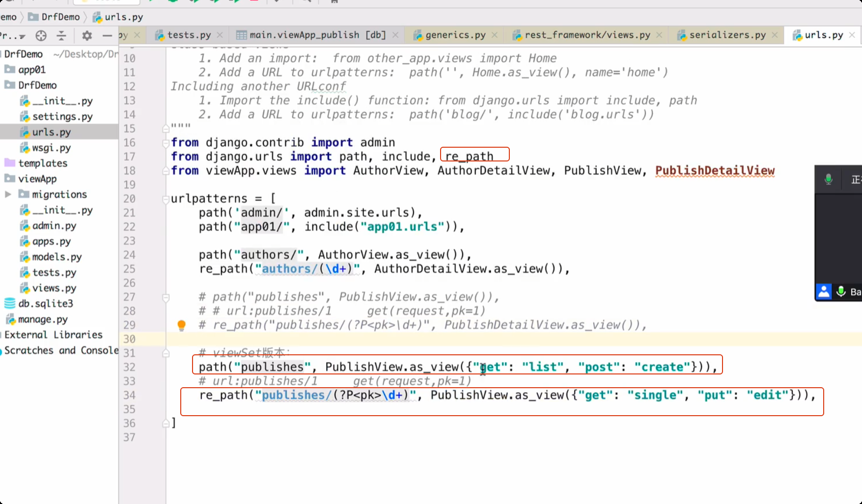Click fold marker at docstring end, line 15
The image size is (862, 504).
[x=166, y=129]
